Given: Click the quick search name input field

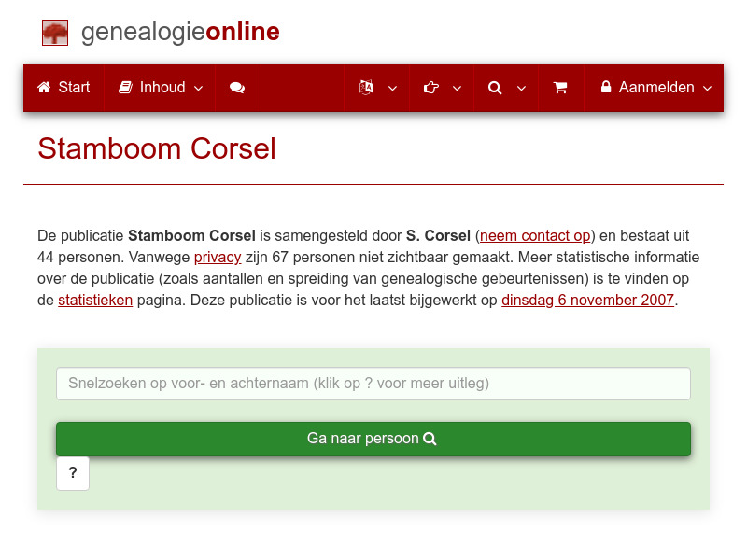Looking at the screenshot, I should point(373,383).
